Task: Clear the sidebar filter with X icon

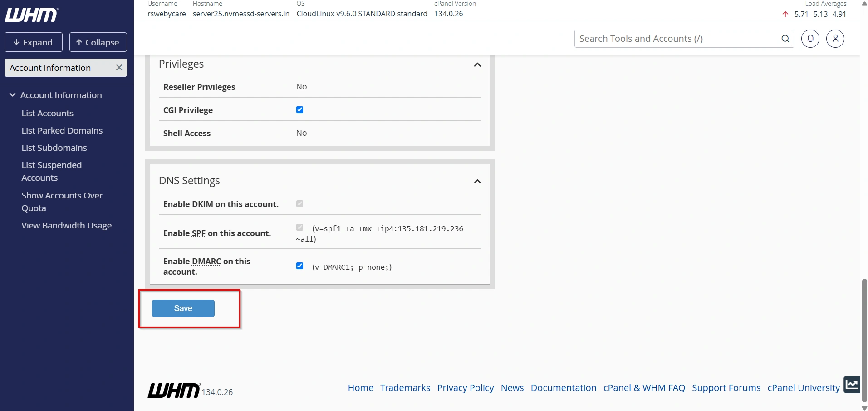Action: click(119, 68)
